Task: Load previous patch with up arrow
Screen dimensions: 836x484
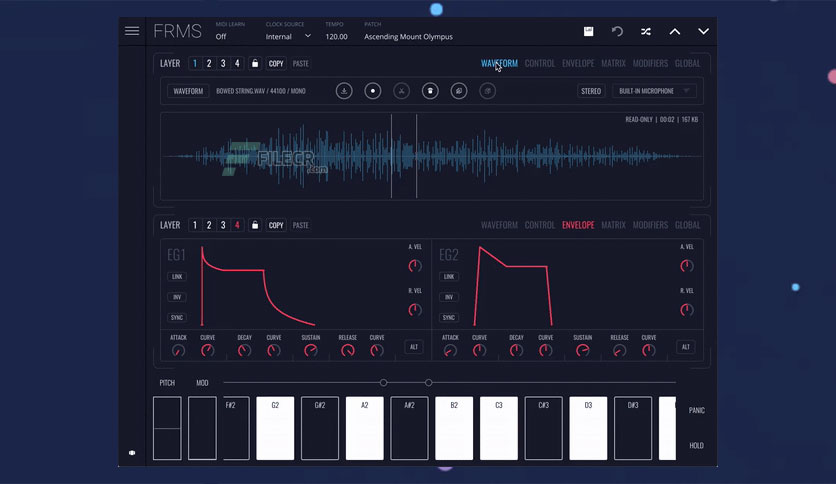Action: (x=674, y=31)
